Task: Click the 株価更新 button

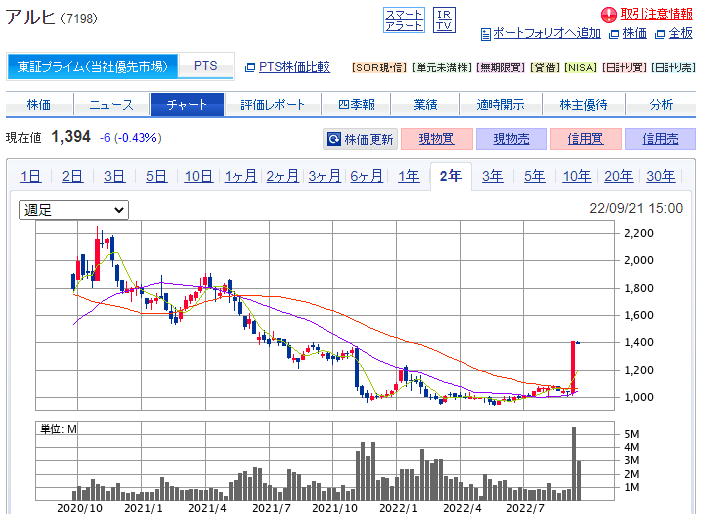Action: pyautogui.click(x=360, y=139)
